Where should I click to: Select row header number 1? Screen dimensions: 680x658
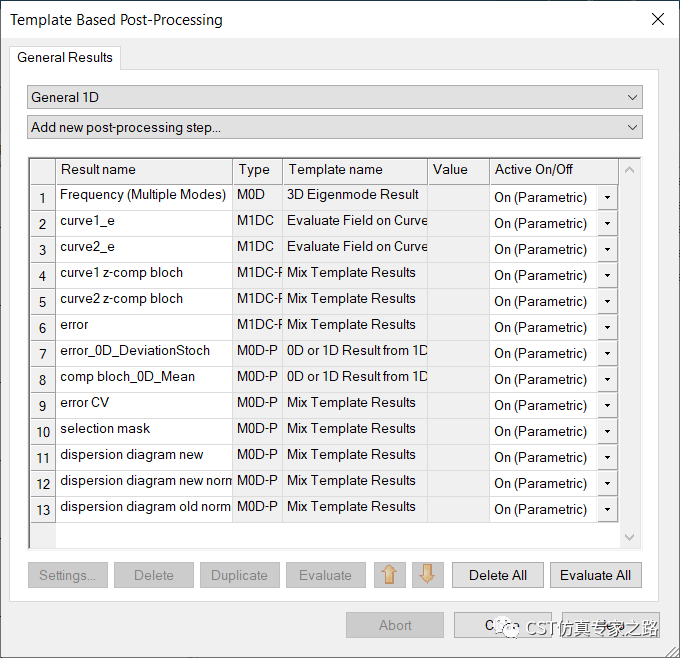click(x=43, y=198)
